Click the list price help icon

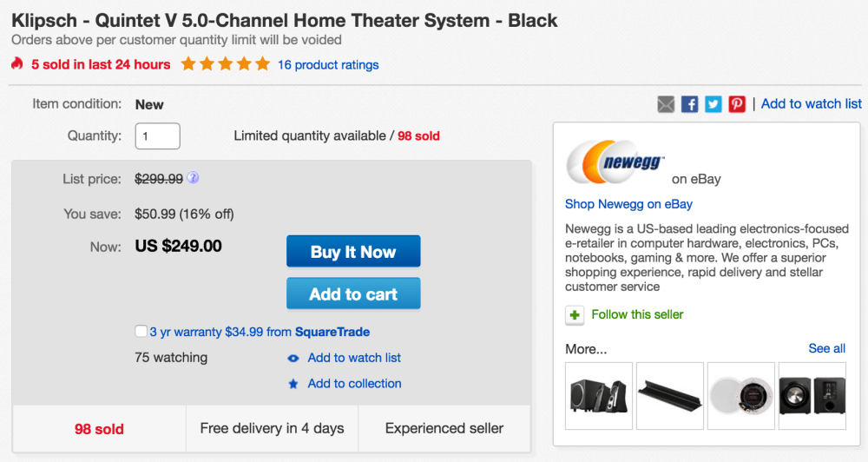[x=193, y=178]
